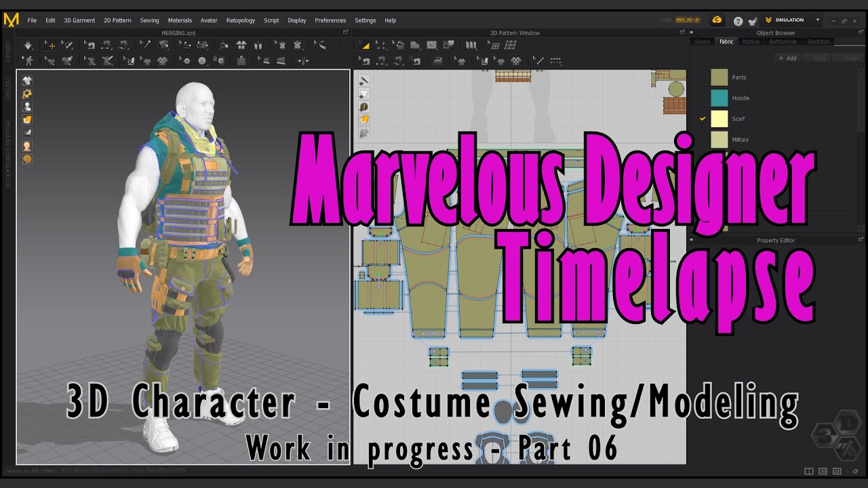This screenshot has height=488, width=868.
Task: Collapse the Property Editor panel arrow
Action: [692, 240]
